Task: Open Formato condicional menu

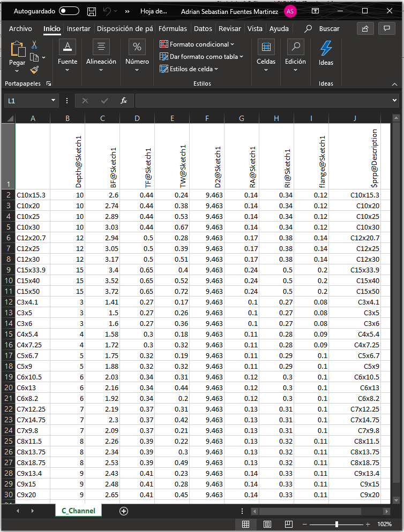Action: point(197,44)
